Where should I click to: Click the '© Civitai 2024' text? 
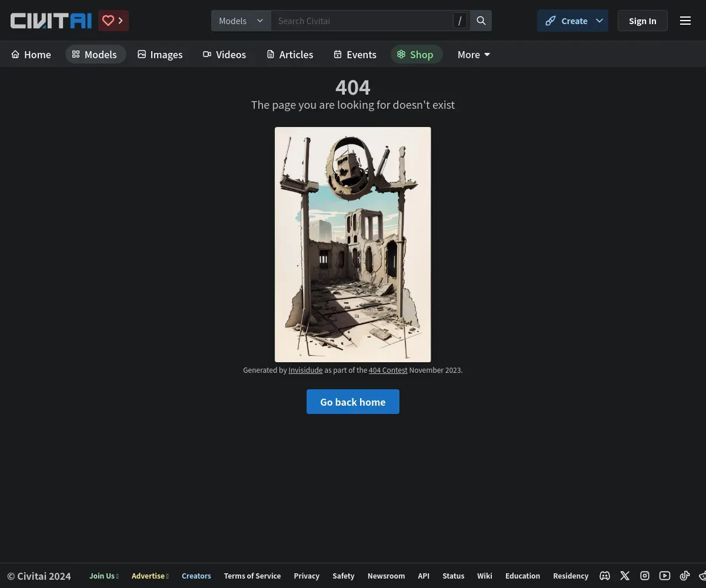(x=39, y=576)
